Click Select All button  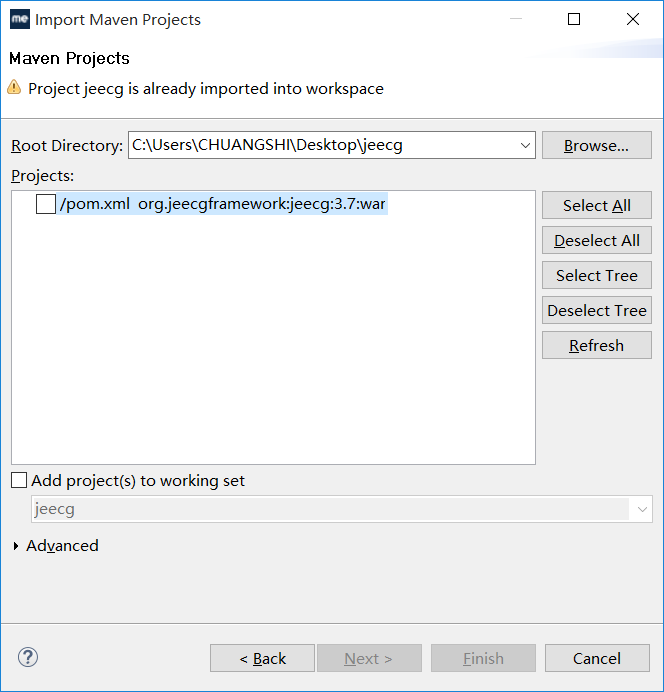click(x=596, y=205)
